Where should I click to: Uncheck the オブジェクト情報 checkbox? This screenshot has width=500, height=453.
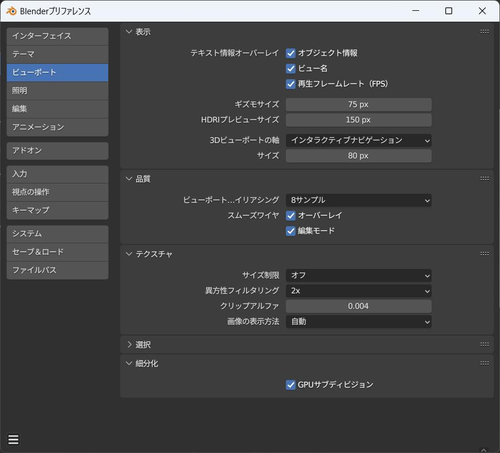(x=291, y=53)
